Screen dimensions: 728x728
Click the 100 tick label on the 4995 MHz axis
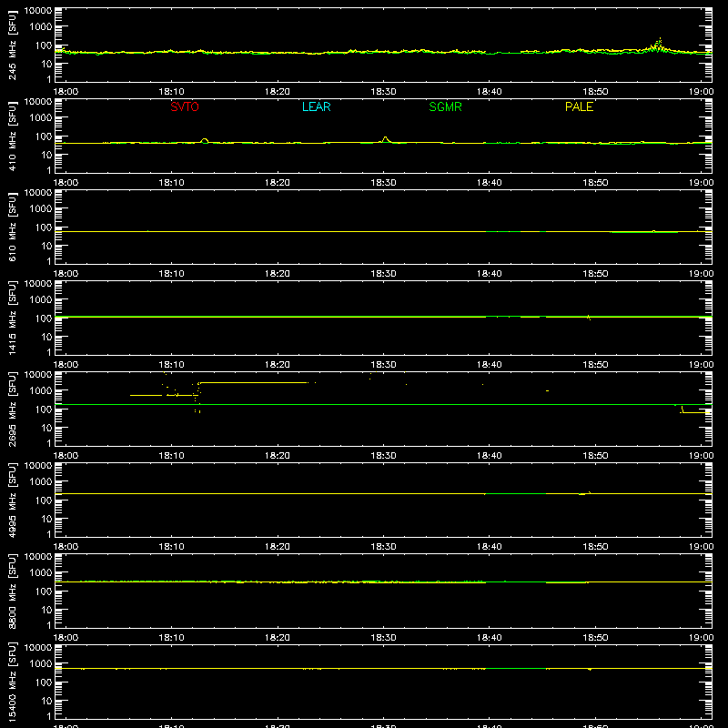[x=44, y=500]
